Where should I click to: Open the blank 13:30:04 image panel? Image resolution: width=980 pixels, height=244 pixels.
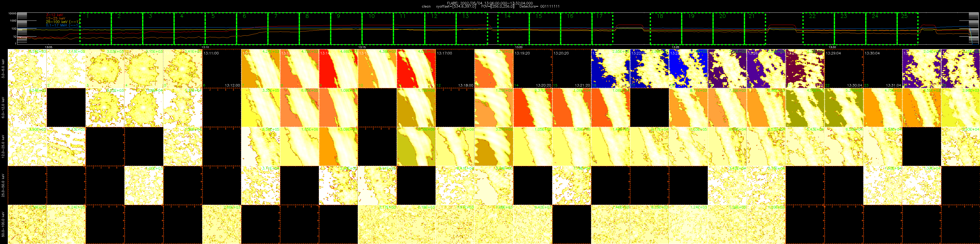[882, 69]
